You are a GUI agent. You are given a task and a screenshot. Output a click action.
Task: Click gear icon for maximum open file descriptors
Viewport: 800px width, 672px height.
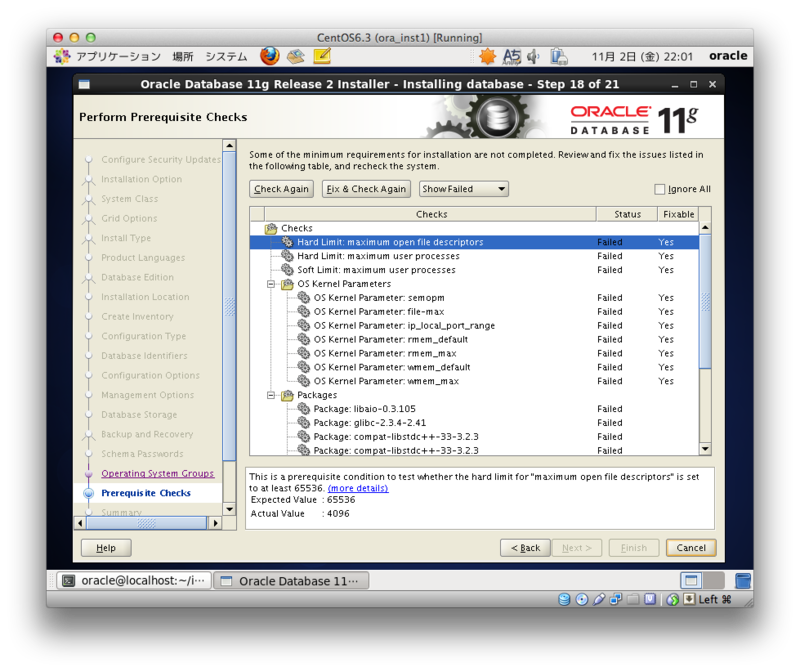coord(287,242)
